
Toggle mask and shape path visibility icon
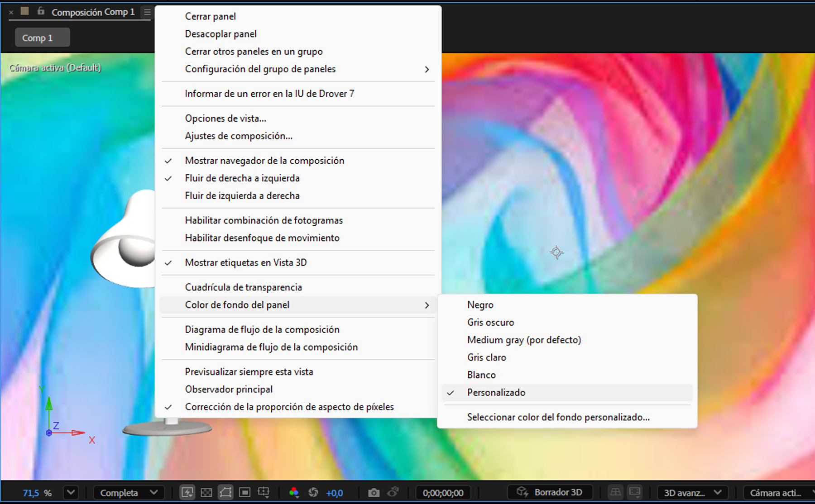pos(225,492)
